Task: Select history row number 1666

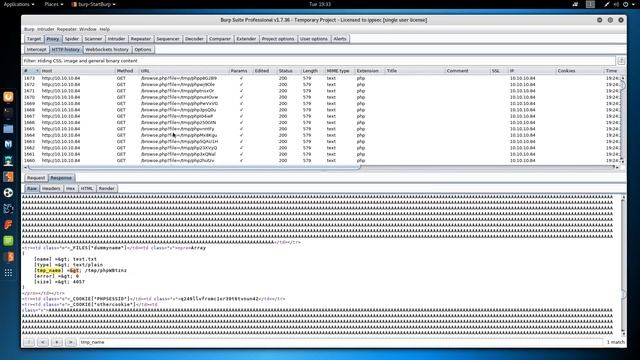Action: (321, 122)
